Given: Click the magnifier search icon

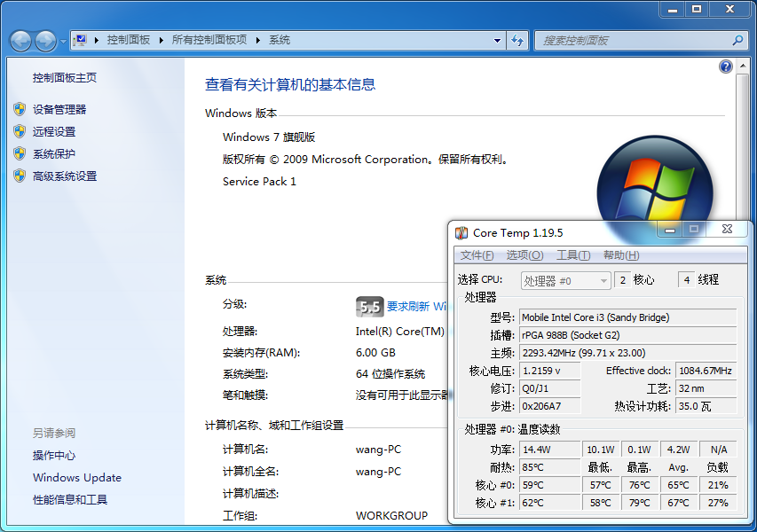Looking at the screenshot, I should [x=737, y=41].
